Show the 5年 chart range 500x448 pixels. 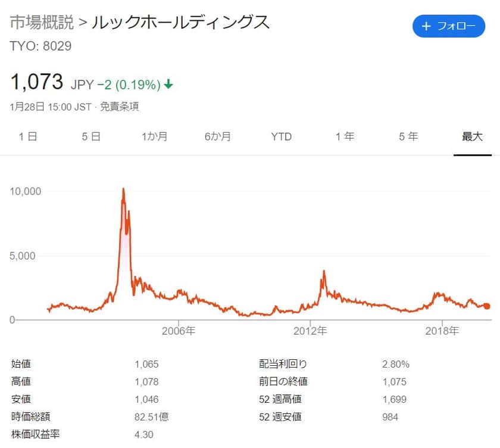pyautogui.click(x=408, y=136)
